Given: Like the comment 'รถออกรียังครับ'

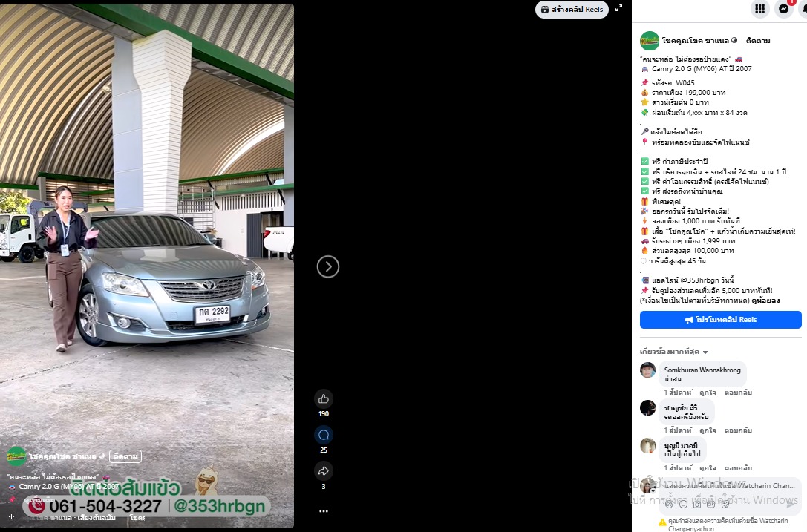Looking at the screenshot, I should pos(708,430).
